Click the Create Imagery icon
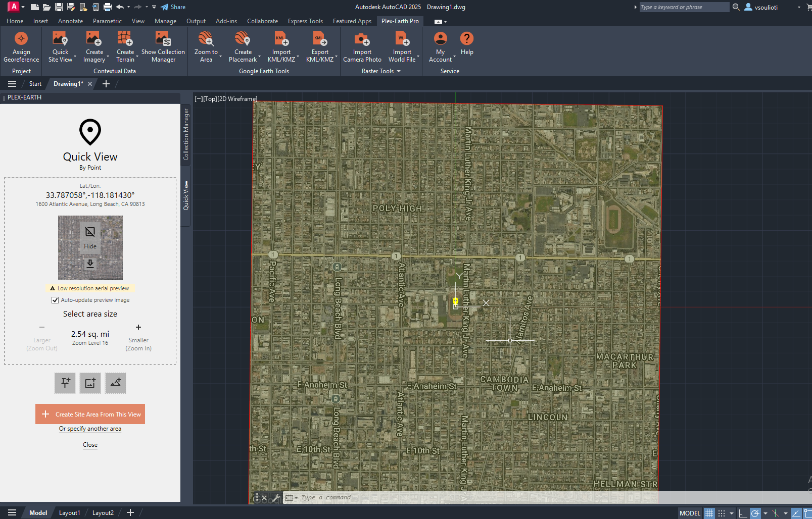The width and height of the screenshot is (812, 519). 94,39
